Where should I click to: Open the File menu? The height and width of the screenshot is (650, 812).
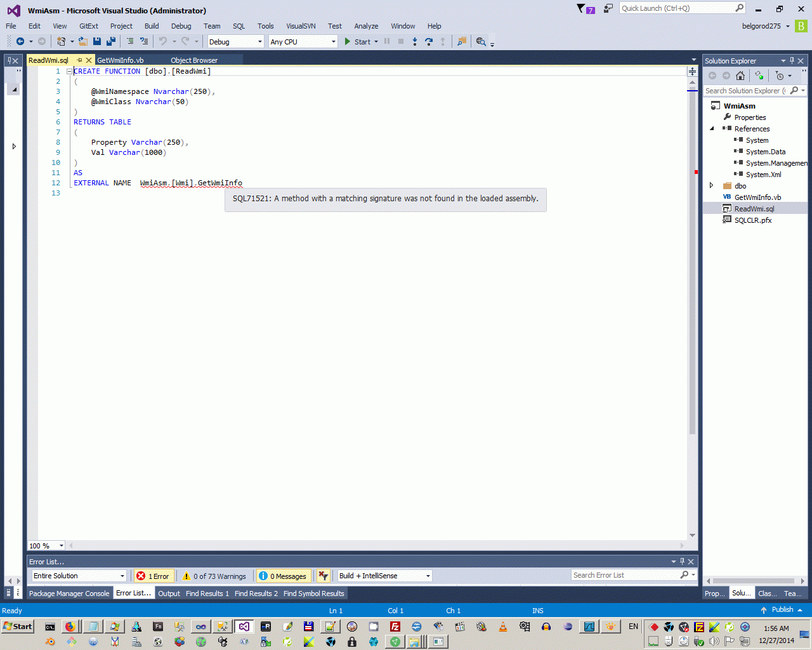11,26
